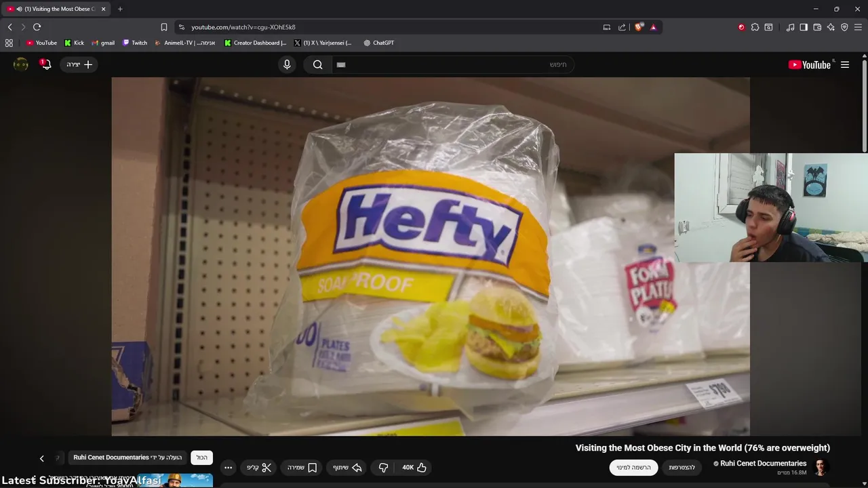Open the recommended video thumbnail at bottom

pyautogui.click(x=175, y=481)
